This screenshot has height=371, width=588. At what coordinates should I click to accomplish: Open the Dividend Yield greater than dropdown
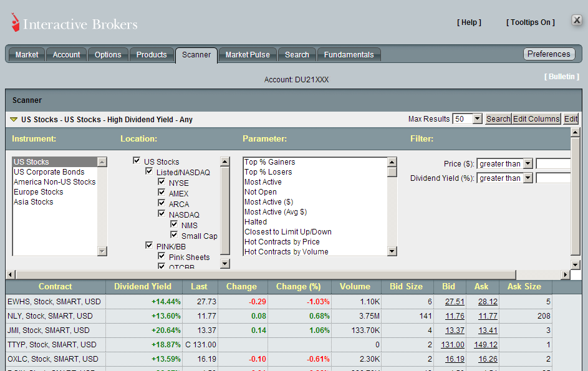(x=504, y=178)
